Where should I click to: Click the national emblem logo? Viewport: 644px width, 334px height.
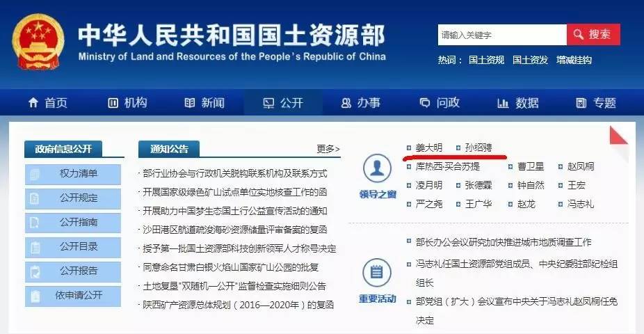[x=38, y=42]
